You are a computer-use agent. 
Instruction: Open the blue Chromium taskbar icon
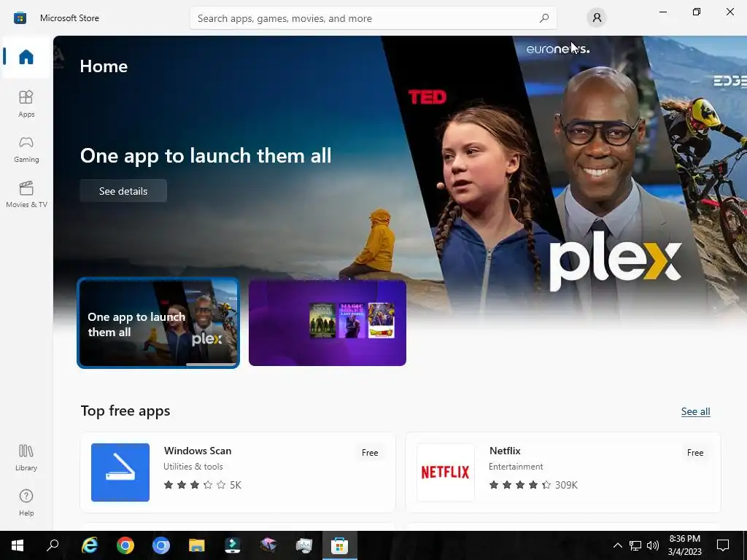161,545
